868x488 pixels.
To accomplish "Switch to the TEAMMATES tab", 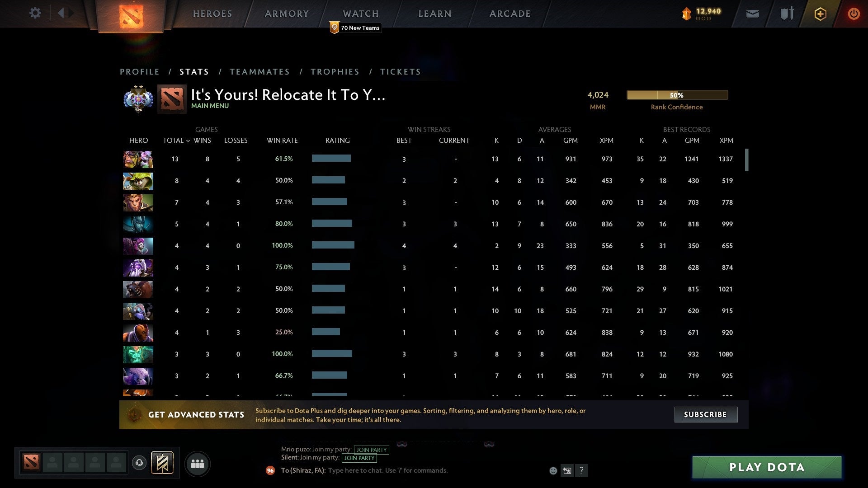I will pyautogui.click(x=260, y=71).
